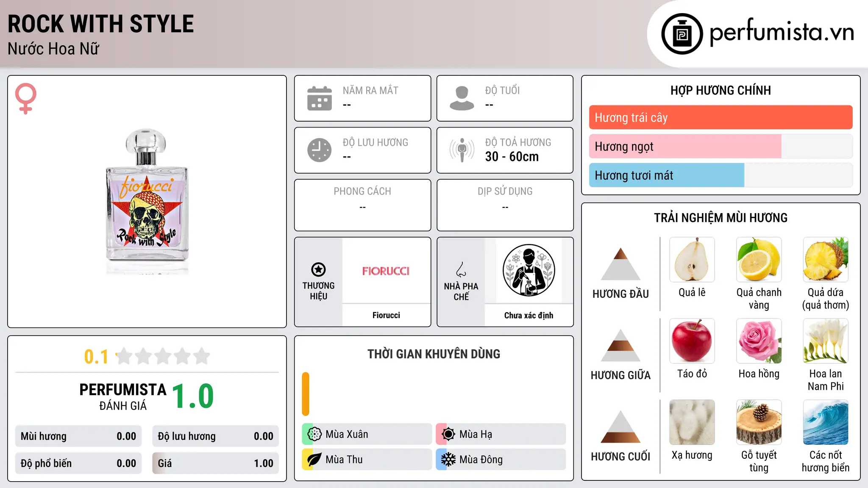868x488 pixels.
Task: Click the ROCK WITH STYLE title
Action: click(x=101, y=24)
